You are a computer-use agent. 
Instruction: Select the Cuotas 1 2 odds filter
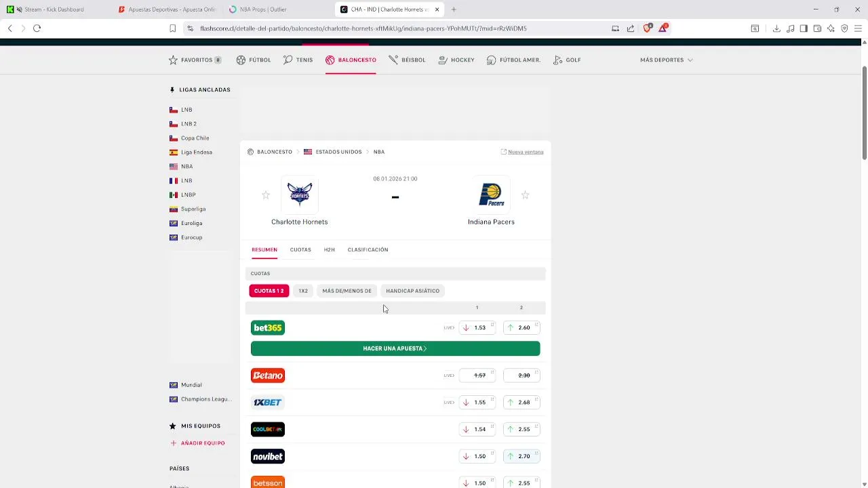269,291
